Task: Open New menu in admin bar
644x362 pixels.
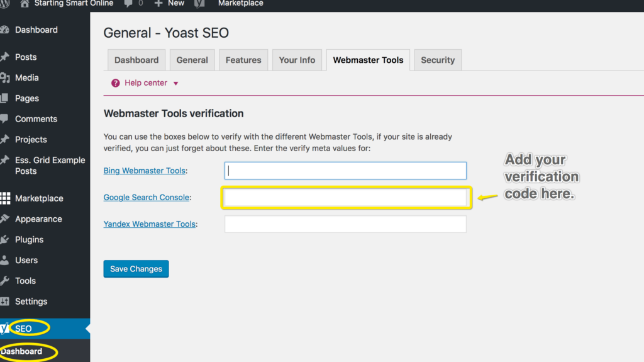Action: point(176,3)
